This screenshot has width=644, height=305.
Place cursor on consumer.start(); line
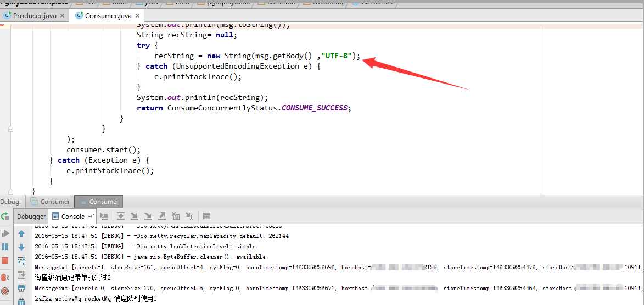point(104,149)
